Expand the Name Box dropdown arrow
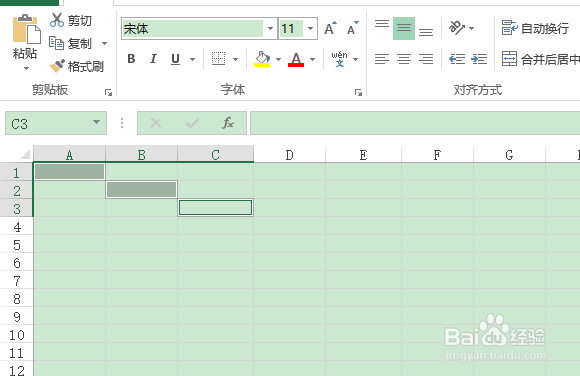Viewport: 580px width, 376px height. [97, 122]
